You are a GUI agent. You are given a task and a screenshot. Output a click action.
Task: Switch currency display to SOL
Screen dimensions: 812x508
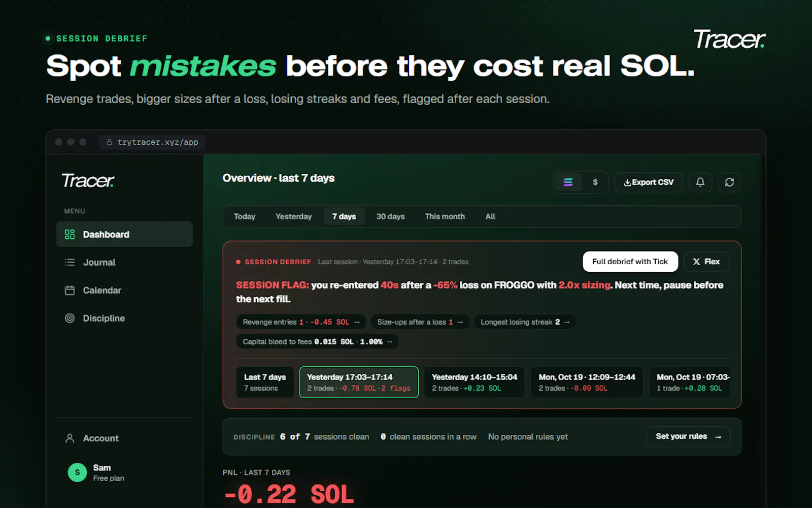click(x=568, y=182)
